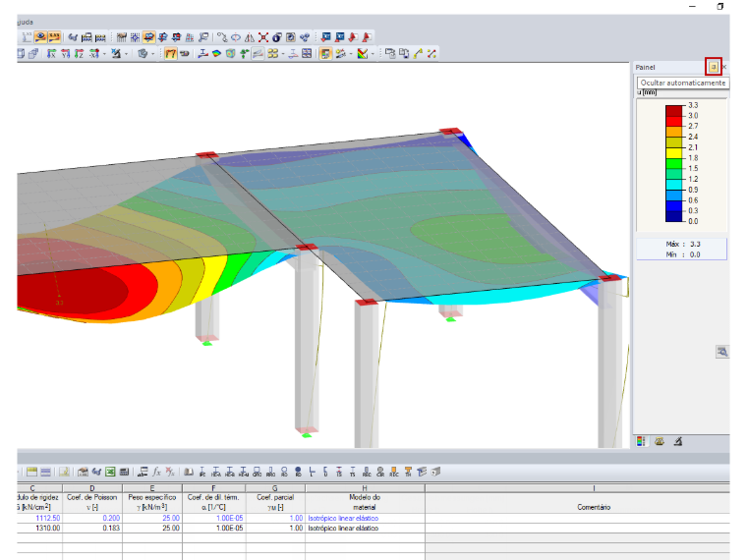Click the fx formula icon in table toolbar
The height and width of the screenshot is (560, 747).
pos(156,472)
